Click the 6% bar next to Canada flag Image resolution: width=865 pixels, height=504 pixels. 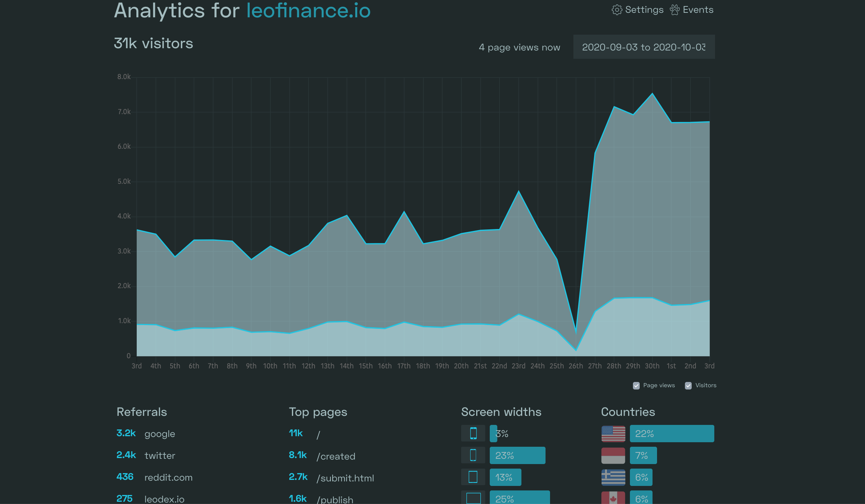pyautogui.click(x=641, y=498)
